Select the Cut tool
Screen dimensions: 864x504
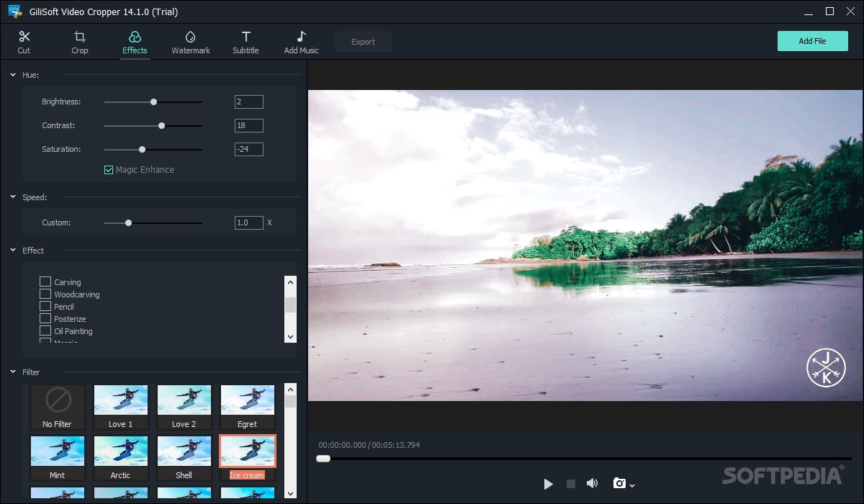coord(24,41)
